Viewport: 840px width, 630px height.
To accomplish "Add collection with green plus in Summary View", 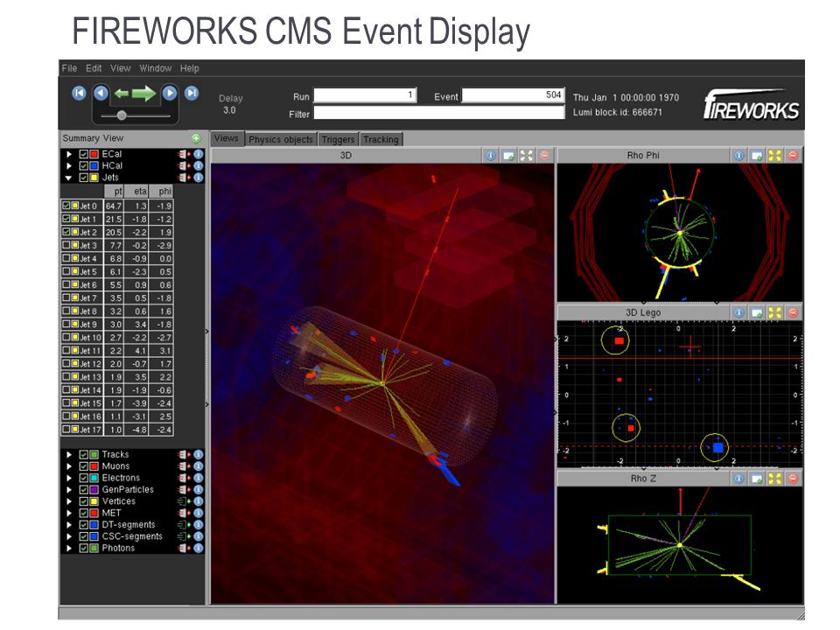I will pyautogui.click(x=196, y=139).
